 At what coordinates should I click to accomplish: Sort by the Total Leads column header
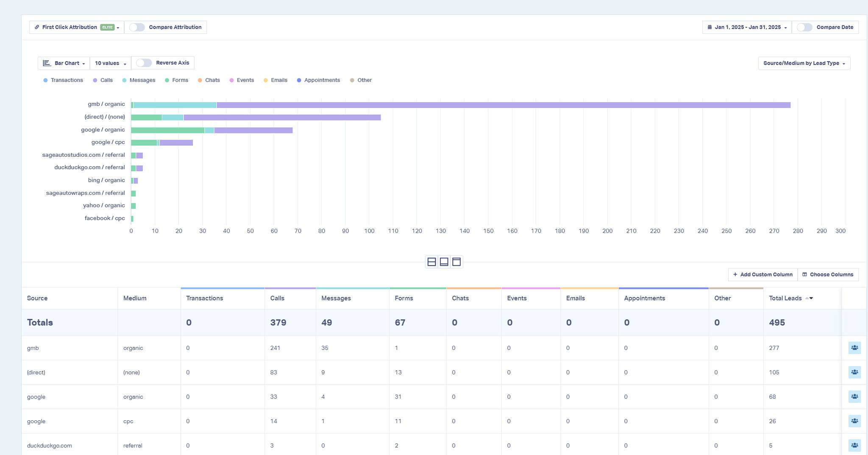[785, 298]
